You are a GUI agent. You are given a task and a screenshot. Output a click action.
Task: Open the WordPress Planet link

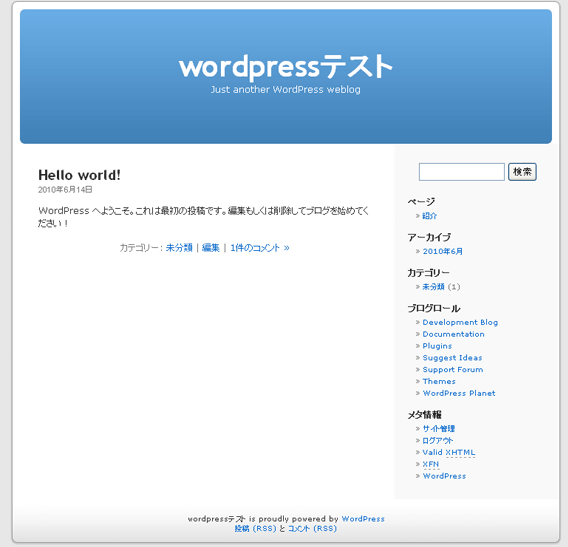pyautogui.click(x=459, y=393)
